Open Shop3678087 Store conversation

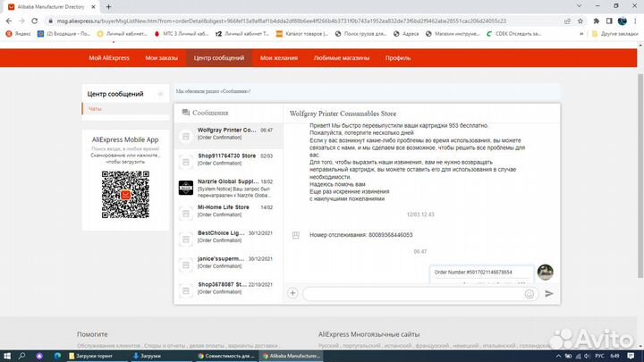[228, 290]
